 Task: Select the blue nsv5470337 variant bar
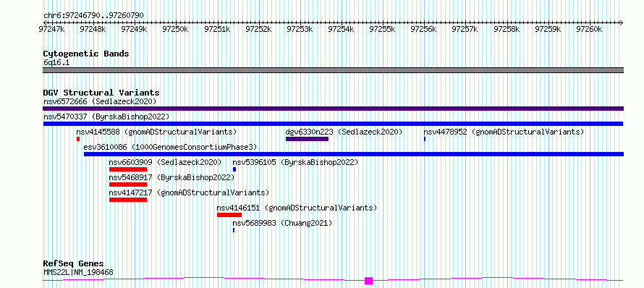tap(333, 124)
